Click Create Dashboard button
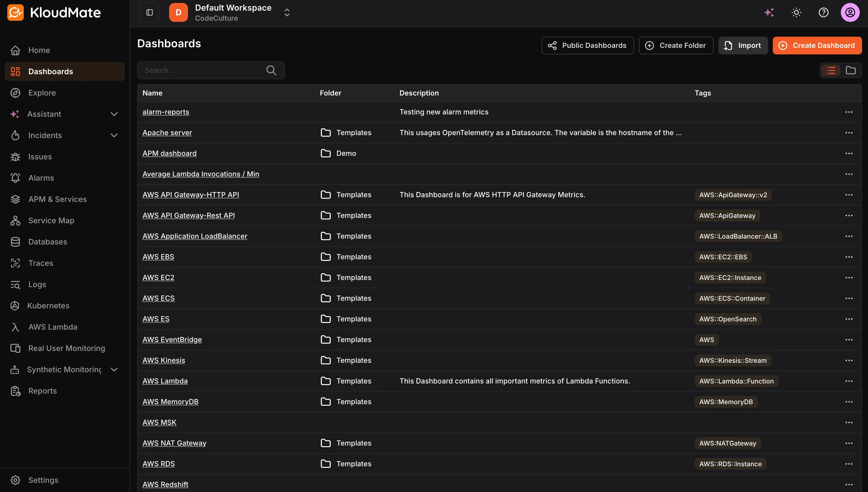Image resolution: width=868 pixels, height=492 pixels. click(x=817, y=46)
